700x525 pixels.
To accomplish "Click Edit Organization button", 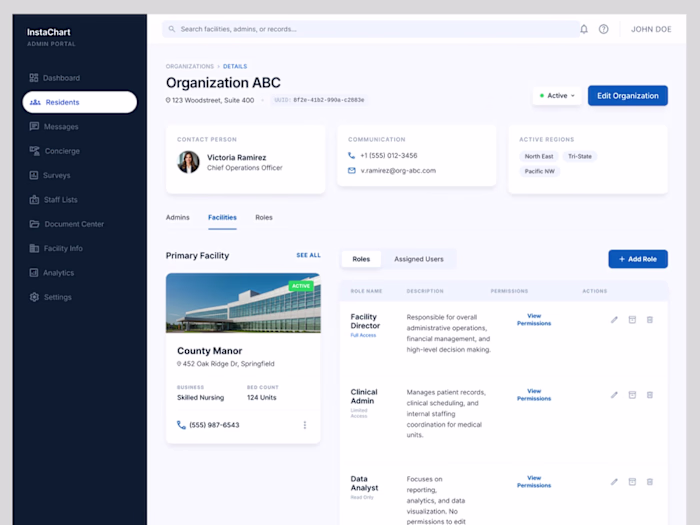I will pos(628,96).
